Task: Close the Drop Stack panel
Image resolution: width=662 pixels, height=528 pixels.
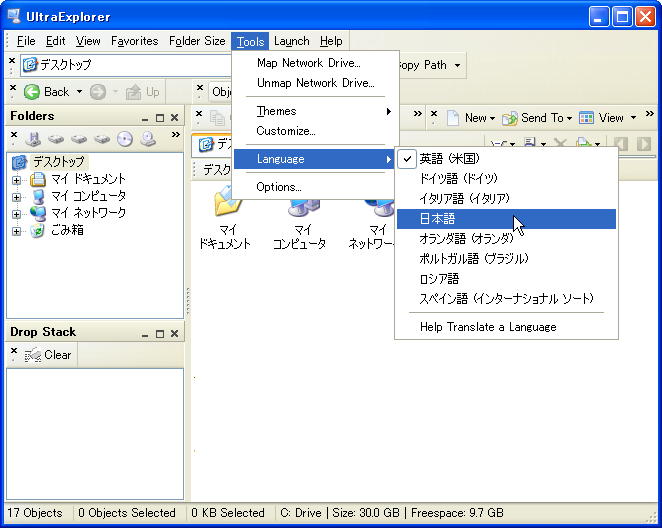Action: pos(174,334)
